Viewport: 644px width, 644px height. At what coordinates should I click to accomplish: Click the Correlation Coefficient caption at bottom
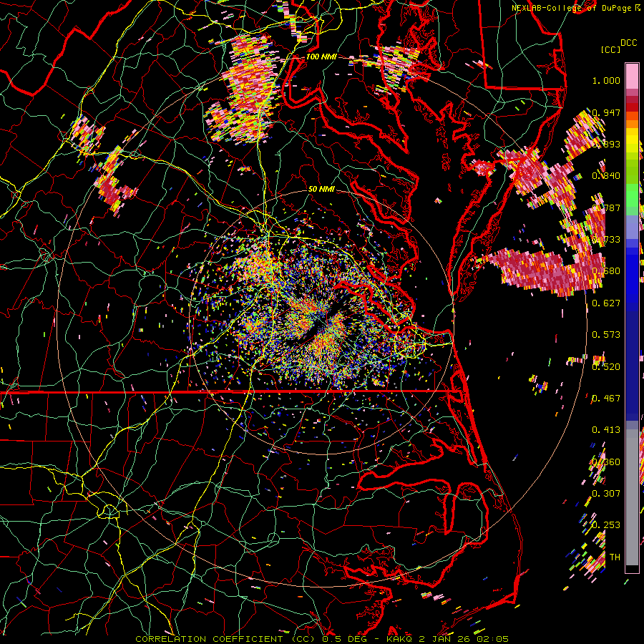click(x=321, y=639)
